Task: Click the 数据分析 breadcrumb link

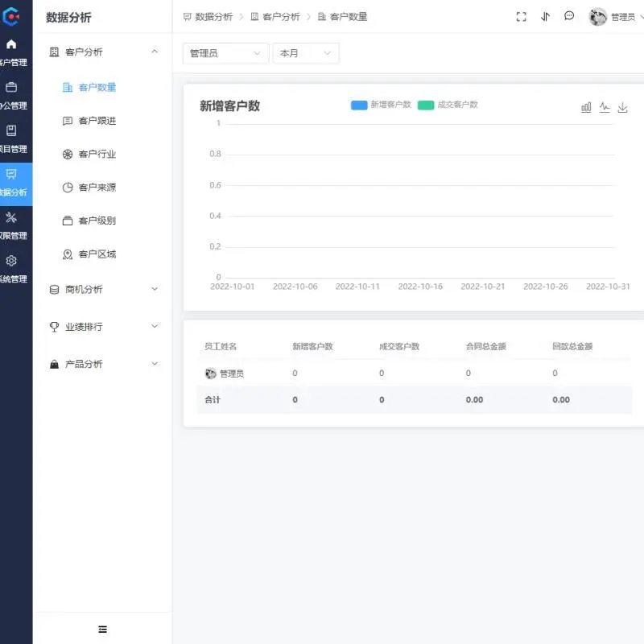Action: pos(213,16)
